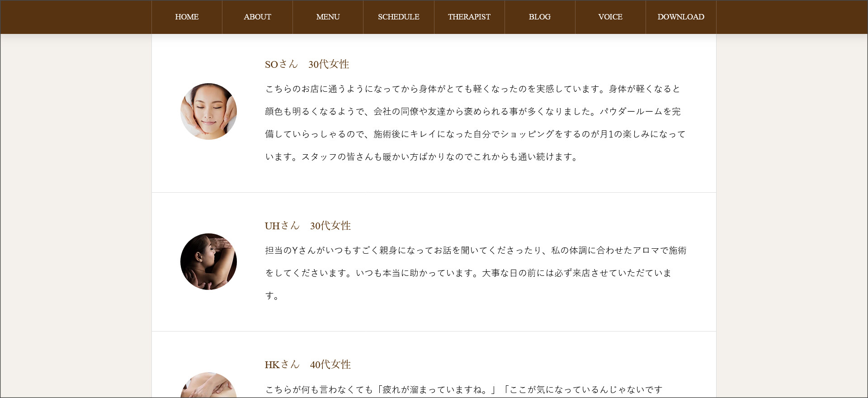Image resolution: width=868 pixels, height=398 pixels.
Task: Click the heading "UHさん 30代女性"
Action: 307,226
